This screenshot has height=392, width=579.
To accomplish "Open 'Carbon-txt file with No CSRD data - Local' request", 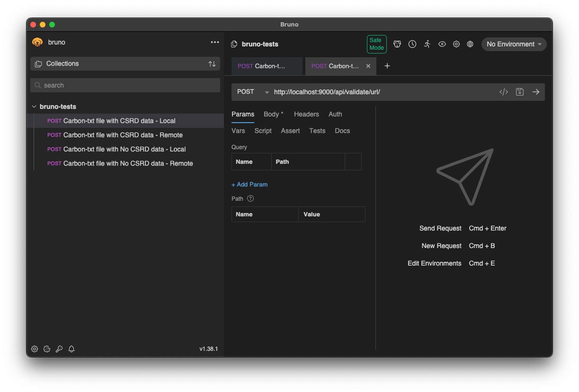I will click(x=125, y=149).
